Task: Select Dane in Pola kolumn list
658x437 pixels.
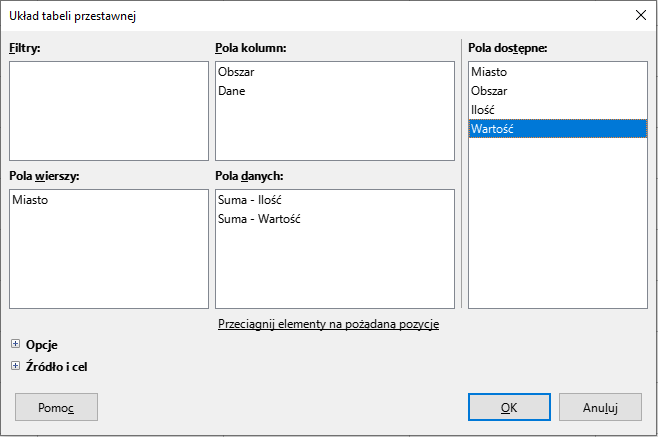Action: [231, 91]
